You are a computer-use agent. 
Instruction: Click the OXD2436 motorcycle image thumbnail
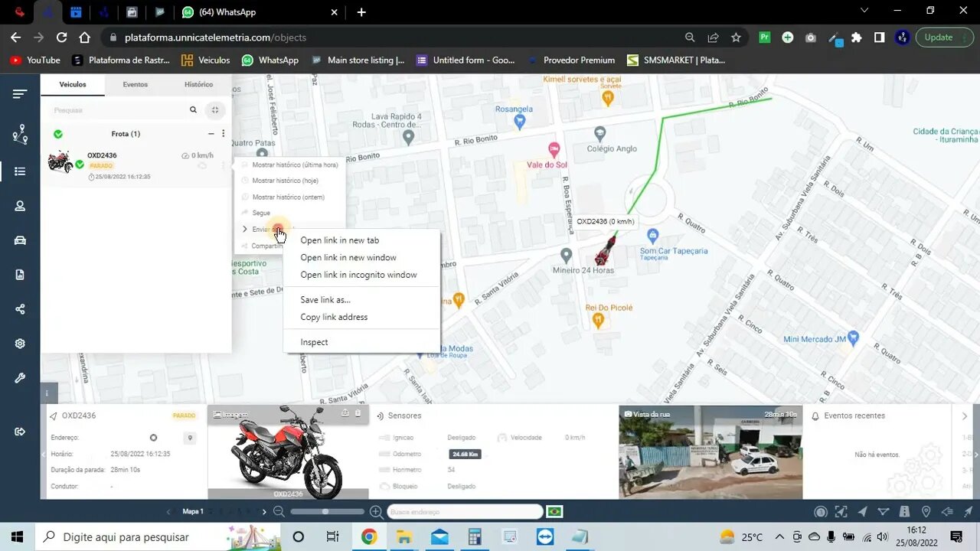288,452
